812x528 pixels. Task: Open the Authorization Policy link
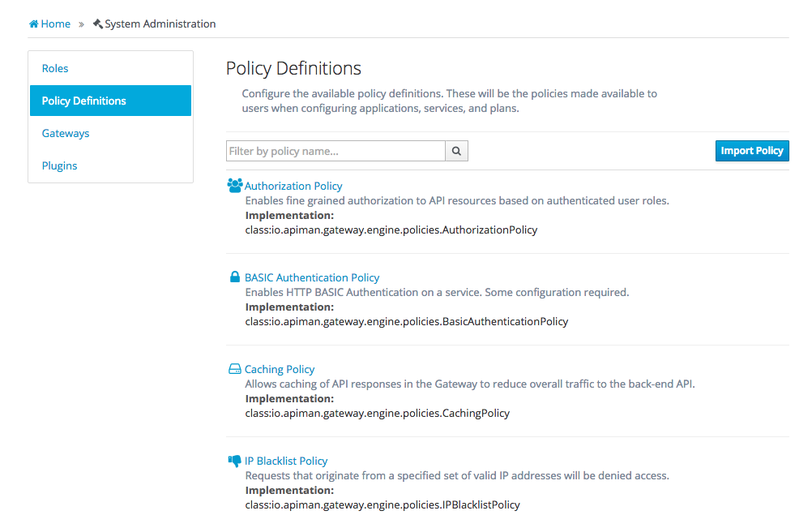pyautogui.click(x=293, y=187)
